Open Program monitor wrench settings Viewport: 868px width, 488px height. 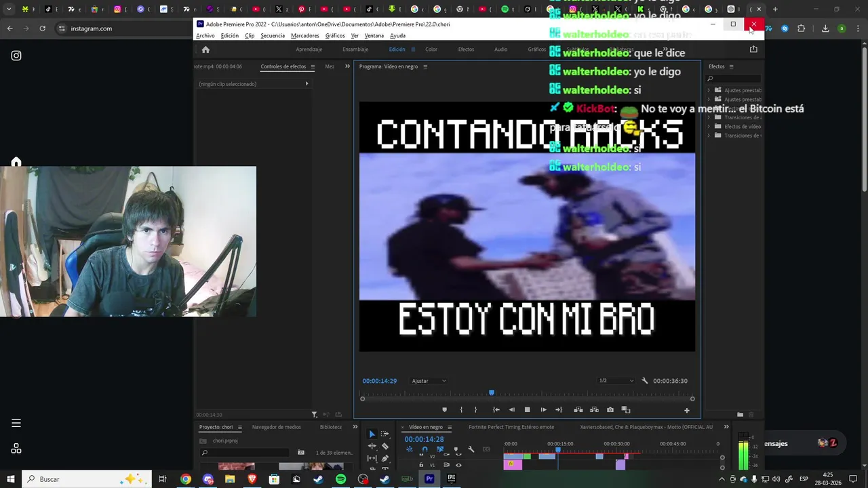click(644, 381)
